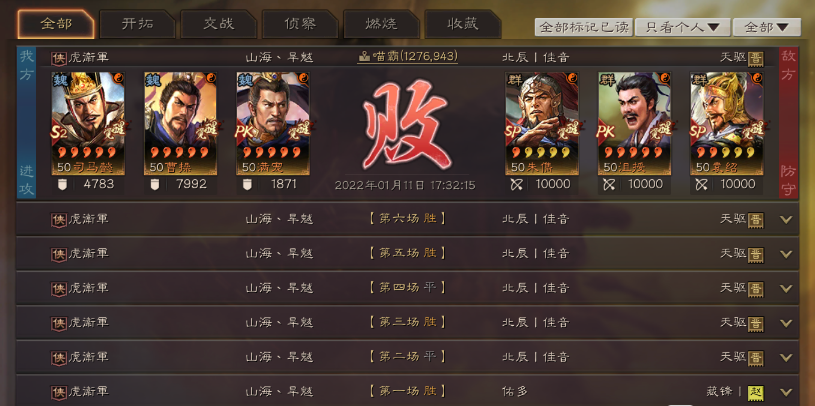This screenshot has width=815, height=406.
Task: Click the 晋 faction badge in top report
Action: 756,58
